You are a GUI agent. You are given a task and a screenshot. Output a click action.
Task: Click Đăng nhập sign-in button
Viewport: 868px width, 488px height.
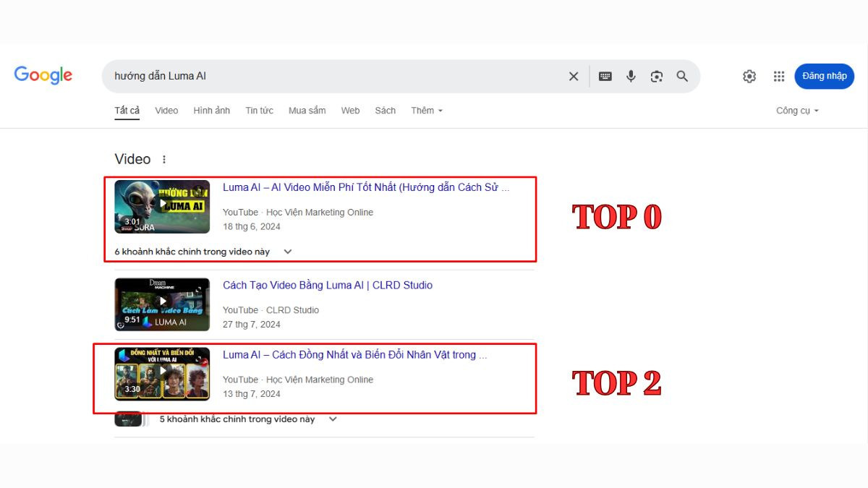click(825, 76)
